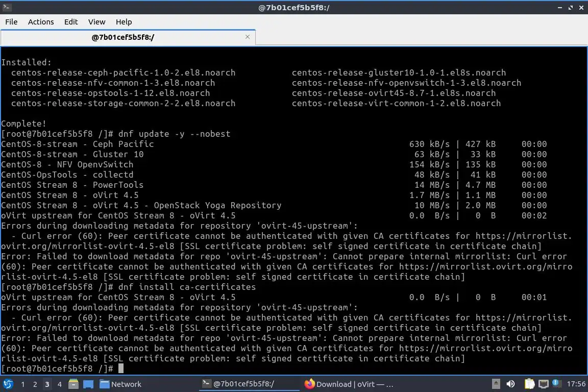Click the terminal icon in the title bar
This screenshot has height=392, width=588.
tap(6, 7)
